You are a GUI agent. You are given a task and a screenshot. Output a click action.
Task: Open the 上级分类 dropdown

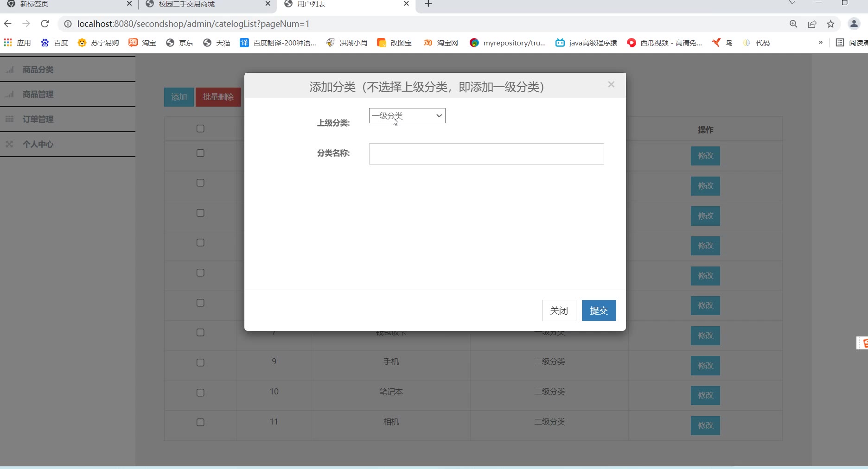tap(407, 116)
